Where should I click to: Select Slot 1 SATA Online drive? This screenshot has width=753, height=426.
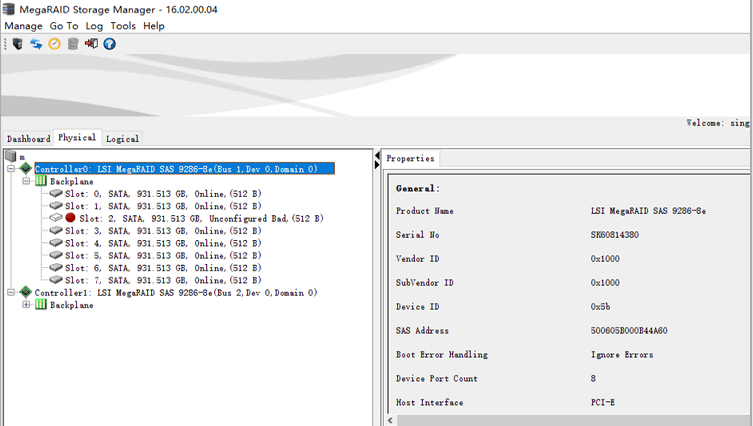tap(163, 206)
